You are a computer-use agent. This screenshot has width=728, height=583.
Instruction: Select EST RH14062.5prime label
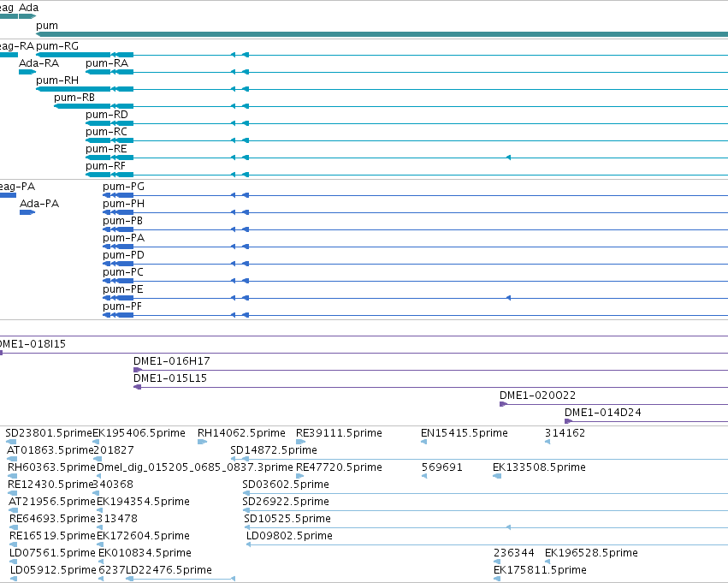click(x=241, y=433)
